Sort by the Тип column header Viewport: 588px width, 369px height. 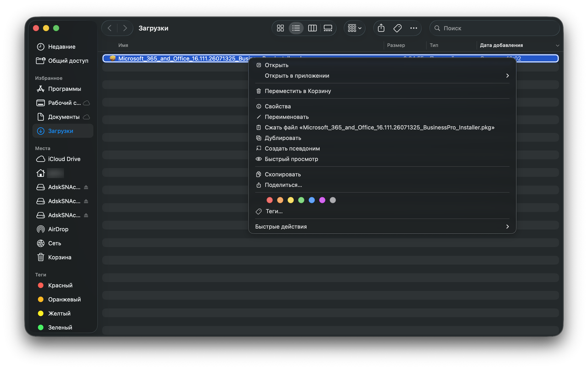[x=434, y=45]
